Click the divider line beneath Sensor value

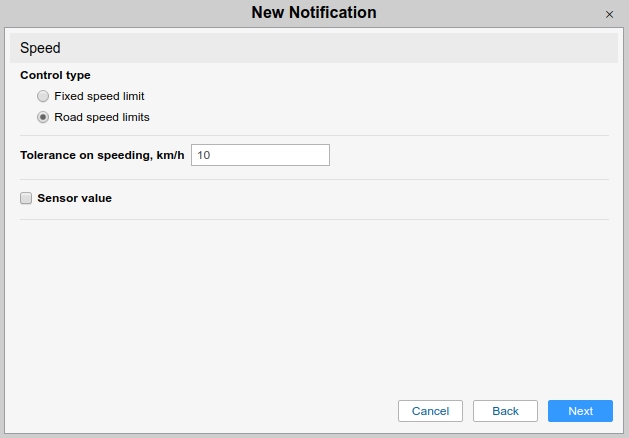pyautogui.click(x=314, y=219)
